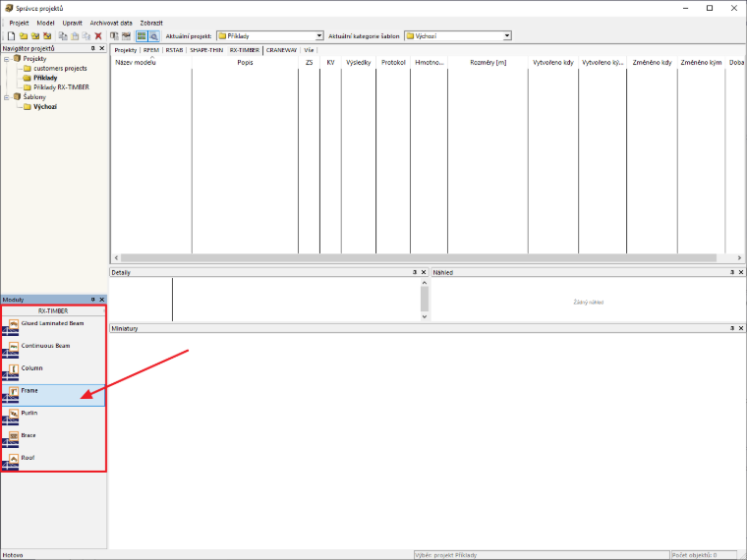Click the red X delete icon
This screenshot has height=560, width=747.
click(x=98, y=36)
